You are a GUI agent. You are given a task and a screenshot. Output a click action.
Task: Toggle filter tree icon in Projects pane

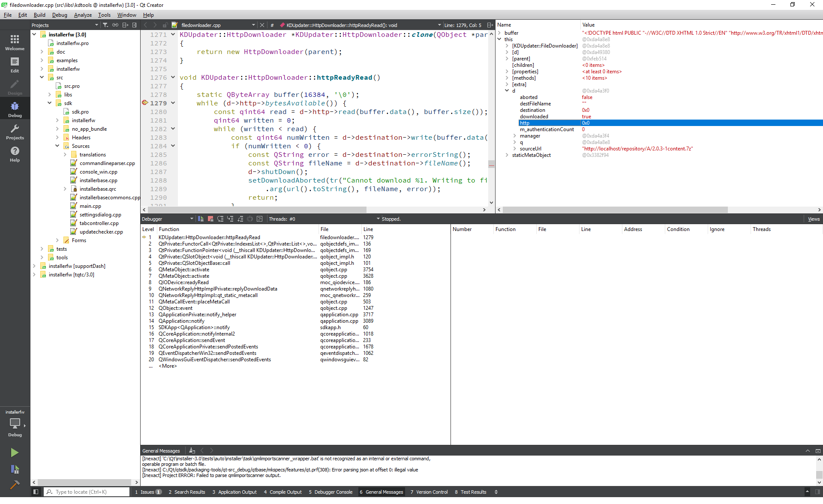(105, 25)
